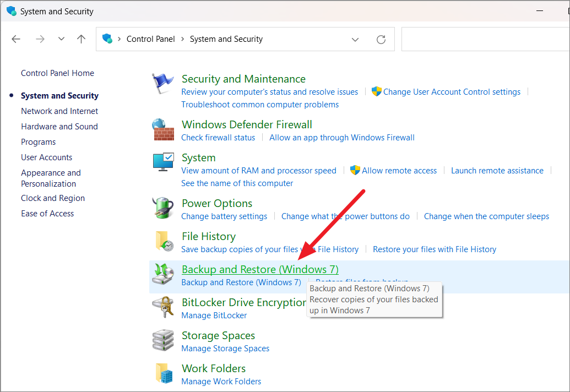Open the Backup and Restore (Windows 7) link
Image resolution: width=570 pixels, height=392 pixels.
coord(259,269)
